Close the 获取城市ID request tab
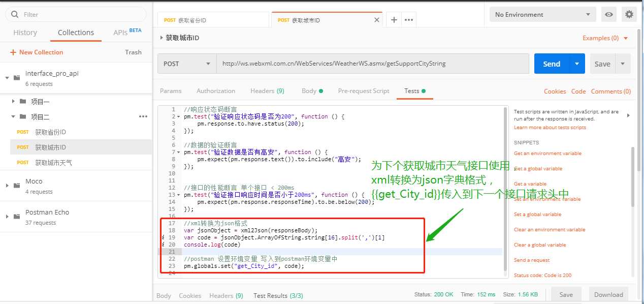The image size is (644, 304). (376, 20)
